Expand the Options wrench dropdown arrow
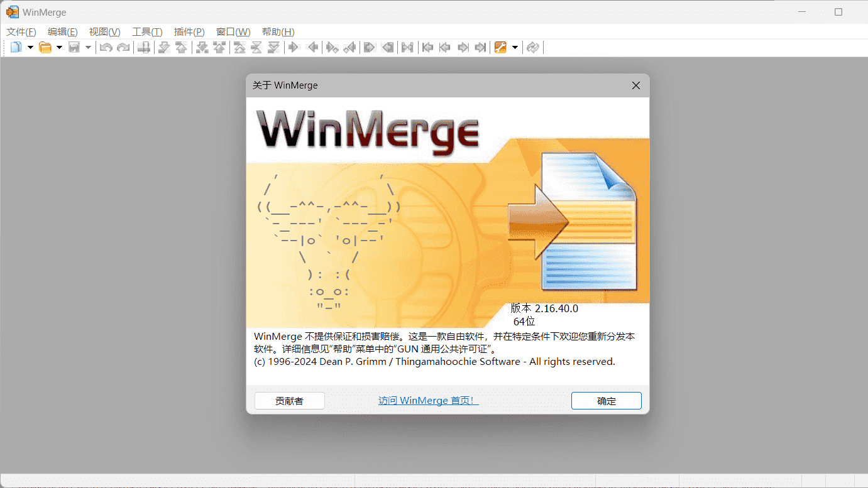 [515, 47]
